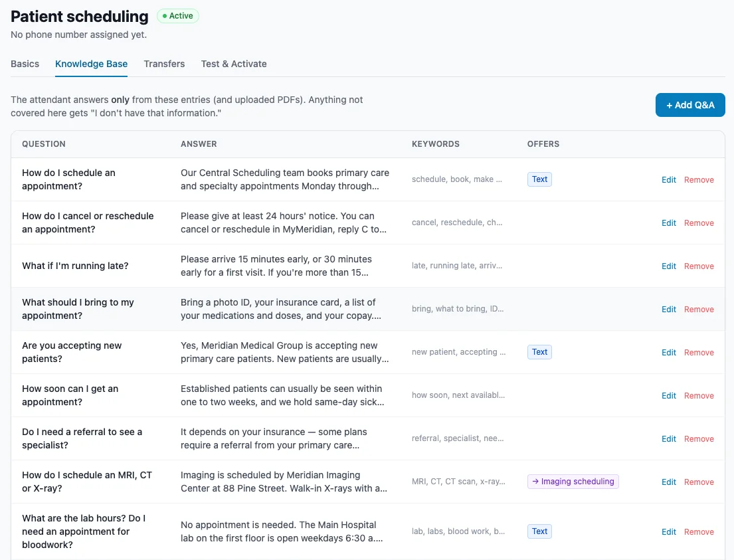Switch to the Transfers tab
The height and width of the screenshot is (560, 734).
click(x=164, y=64)
